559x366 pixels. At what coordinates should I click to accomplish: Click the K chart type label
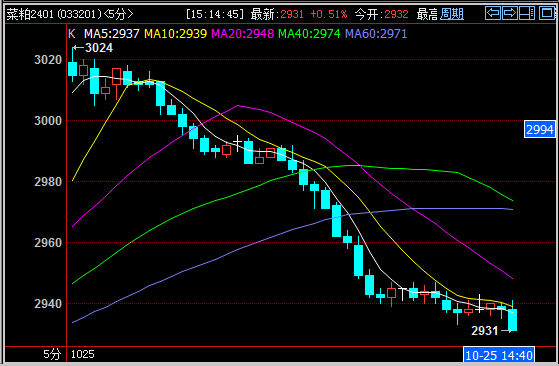coord(72,34)
